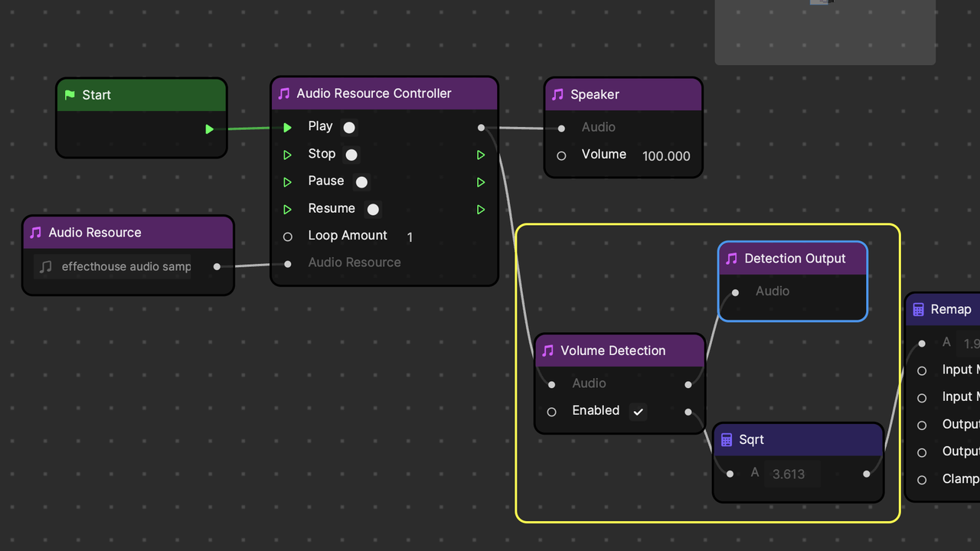Select the Audio Resource node title
This screenshot has height=551, width=980.
pyautogui.click(x=95, y=233)
